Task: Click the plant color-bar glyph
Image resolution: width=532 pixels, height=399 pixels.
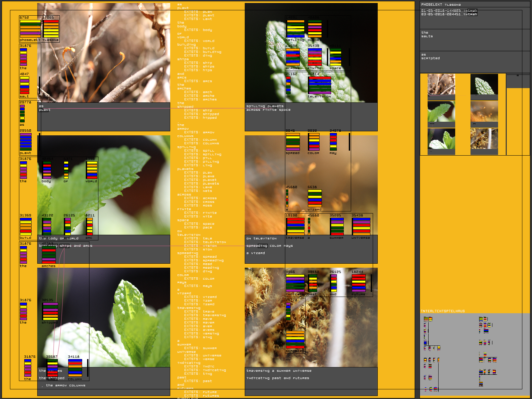Action: tap(26, 142)
